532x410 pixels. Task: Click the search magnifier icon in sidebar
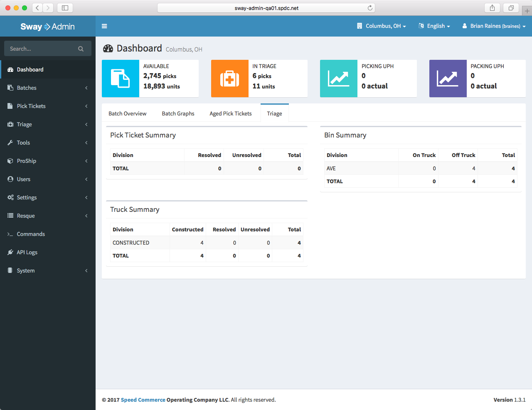[x=81, y=49]
